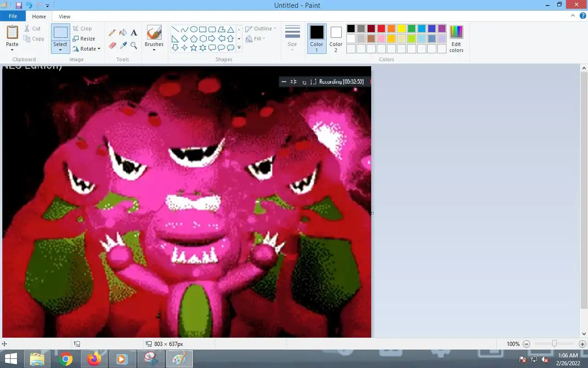Pick the yellow color swatch
This screenshot has height=368, width=588.
coord(401,29)
